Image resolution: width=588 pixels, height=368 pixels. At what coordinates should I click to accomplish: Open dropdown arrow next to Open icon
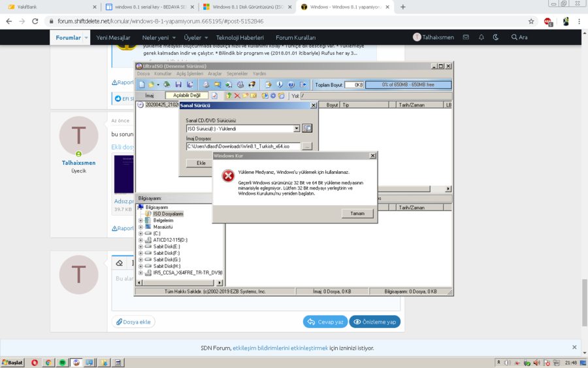[158, 85]
